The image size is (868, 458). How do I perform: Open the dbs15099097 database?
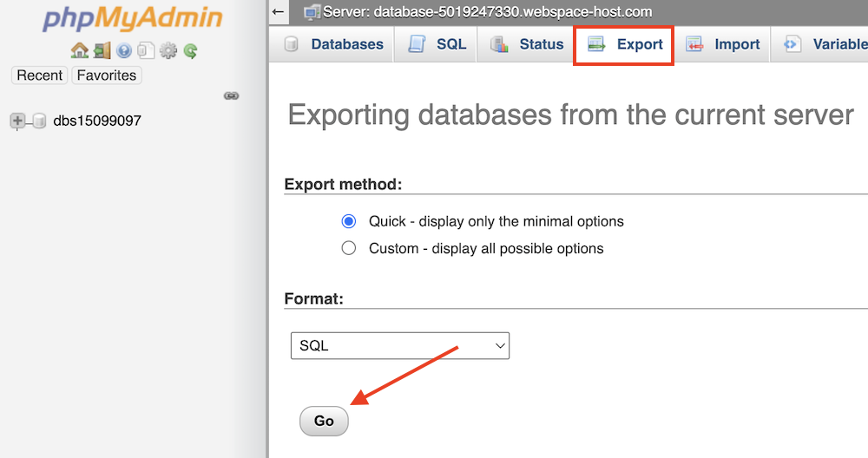[x=97, y=121]
